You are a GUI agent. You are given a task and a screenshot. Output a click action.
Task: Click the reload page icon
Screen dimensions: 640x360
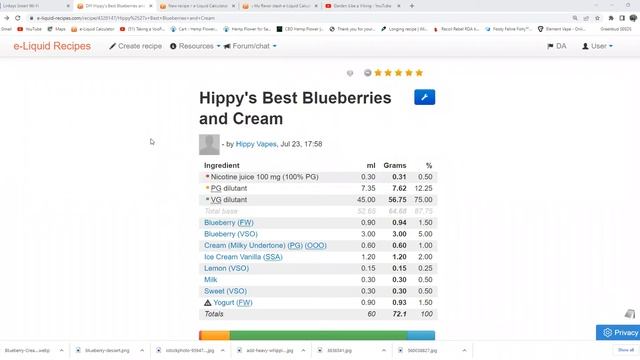pyautogui.click(x=18, y=18)
